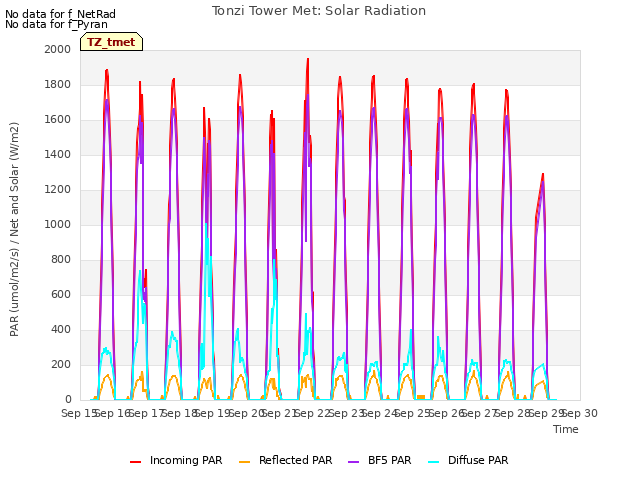The height and width of the screenshot is (480, 640).
Task: Click the purple BF5 PAR legend swatch
Action: click(353, 462)
